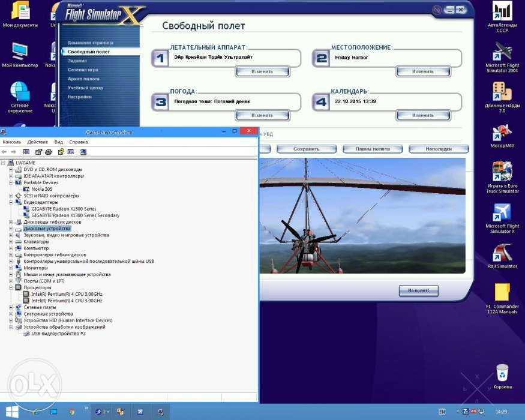Click Internet Explorer icon on taskbar
Image resolution: width=525 pixels, height=420 pixels.
click(36, 412)
